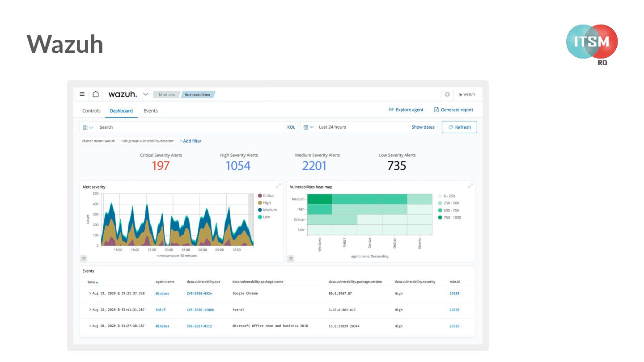Toggle legend list icon under heat map
Viewport: 644px width, 362px height.
coord(291,258)
